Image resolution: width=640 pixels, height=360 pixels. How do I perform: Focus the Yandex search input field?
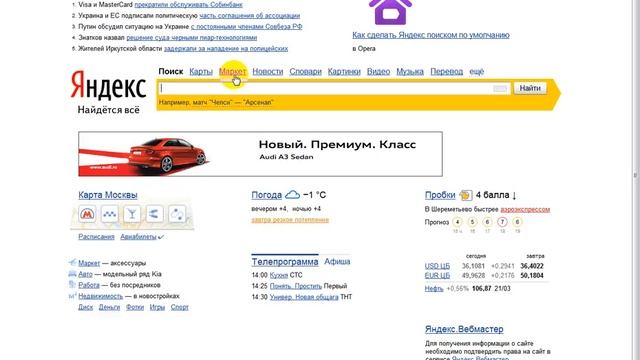(x=335, y=88)
